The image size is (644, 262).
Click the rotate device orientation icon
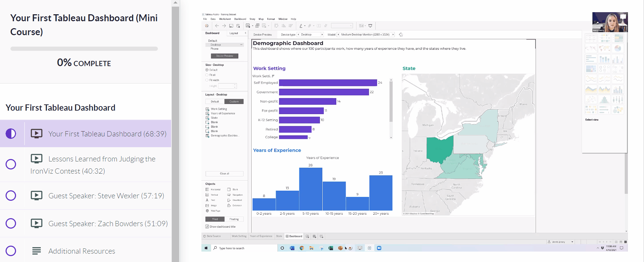(401, 35)
